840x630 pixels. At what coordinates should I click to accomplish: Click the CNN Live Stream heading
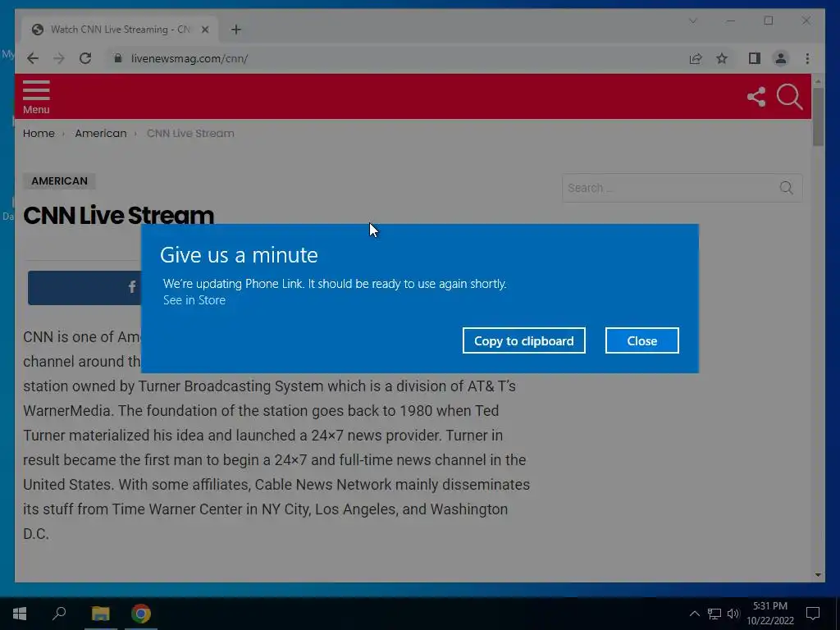point(118,216)
